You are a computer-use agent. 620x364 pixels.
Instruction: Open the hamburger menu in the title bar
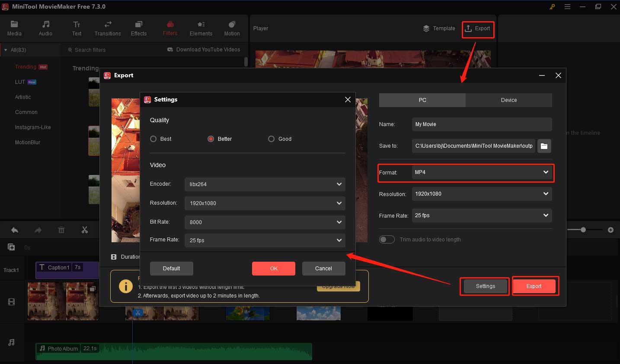point(567,6)
